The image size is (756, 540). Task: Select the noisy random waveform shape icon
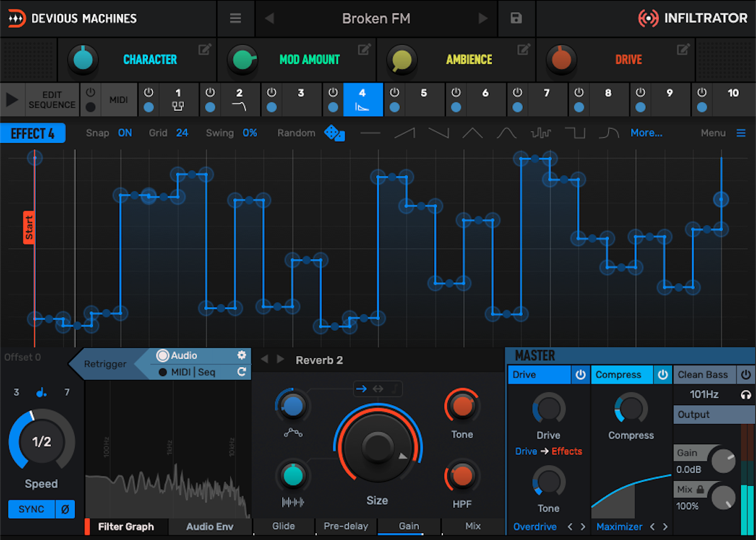(x=541, y=133)
